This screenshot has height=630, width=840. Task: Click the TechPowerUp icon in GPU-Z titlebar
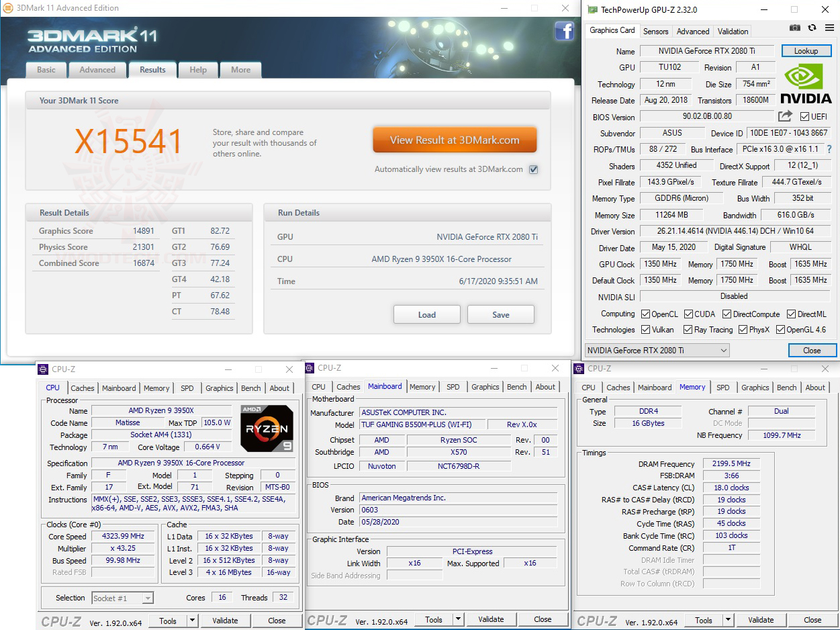tap(591, 9)
